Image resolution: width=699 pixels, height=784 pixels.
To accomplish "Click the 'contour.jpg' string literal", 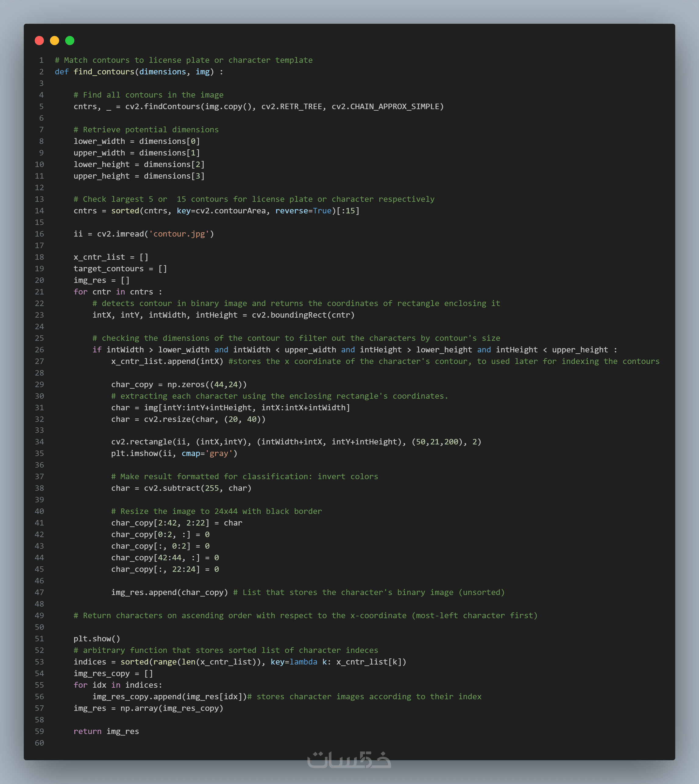I will (x=179, y=234).
